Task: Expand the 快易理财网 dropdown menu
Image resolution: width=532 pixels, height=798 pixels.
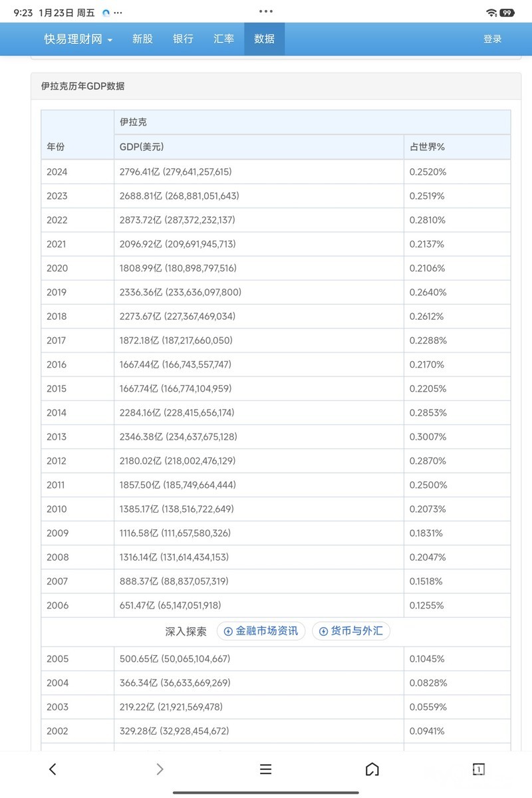Action: pos(78,39)
